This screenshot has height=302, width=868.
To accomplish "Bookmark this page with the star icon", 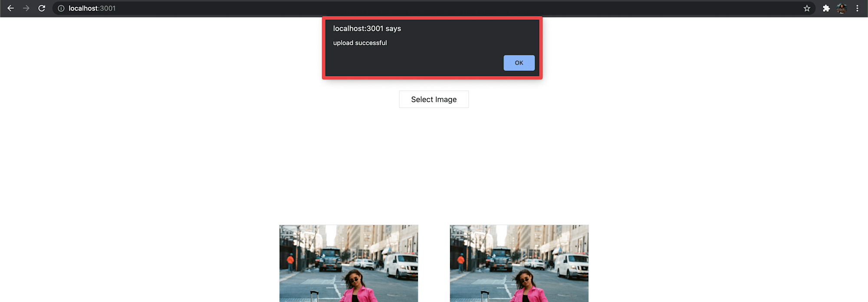I will click(807, 8).
